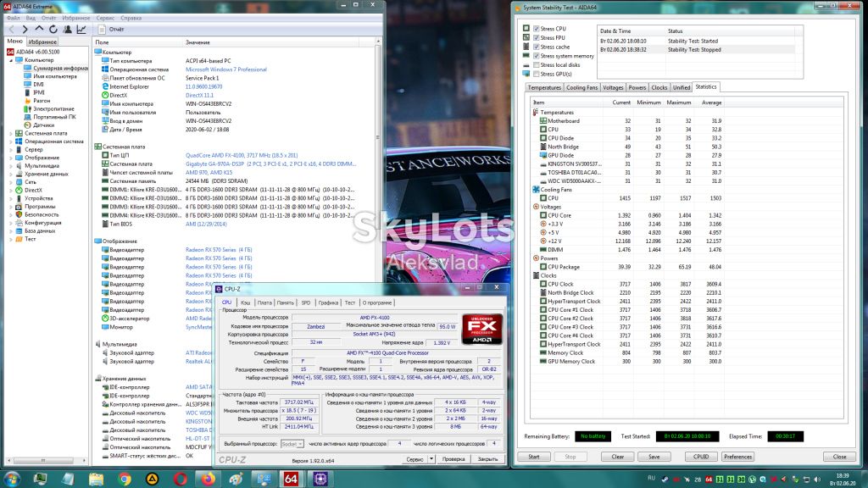
Task: Open CPU-Z Сервис dropdown arrow
Action: pos(431,458)
